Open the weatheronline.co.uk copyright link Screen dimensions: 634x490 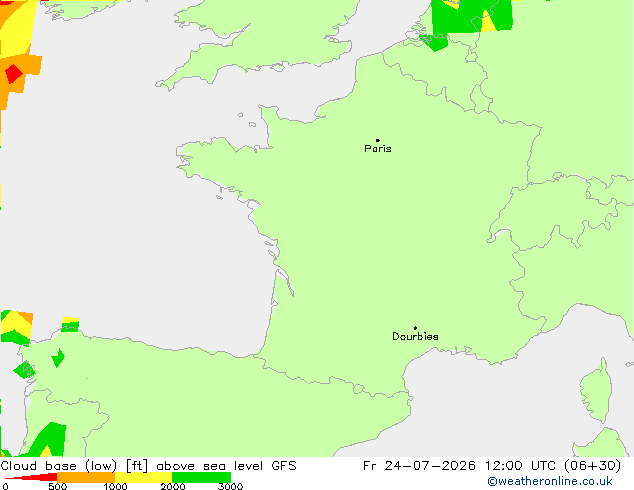coord(550,481)
